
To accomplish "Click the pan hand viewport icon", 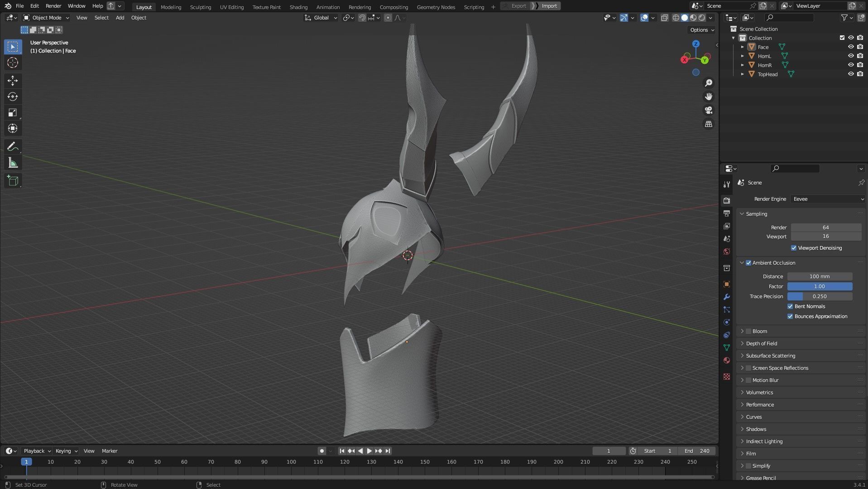I will [709, 97].
